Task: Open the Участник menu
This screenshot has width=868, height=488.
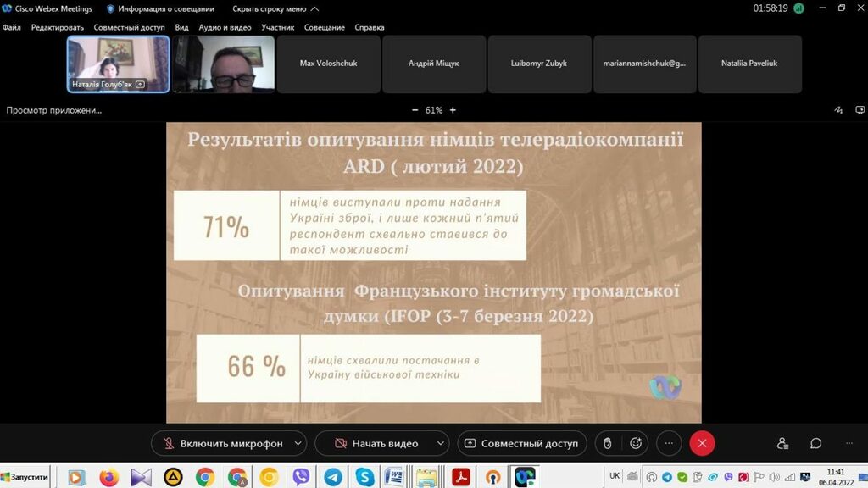Action: click(x=278, y=27)
